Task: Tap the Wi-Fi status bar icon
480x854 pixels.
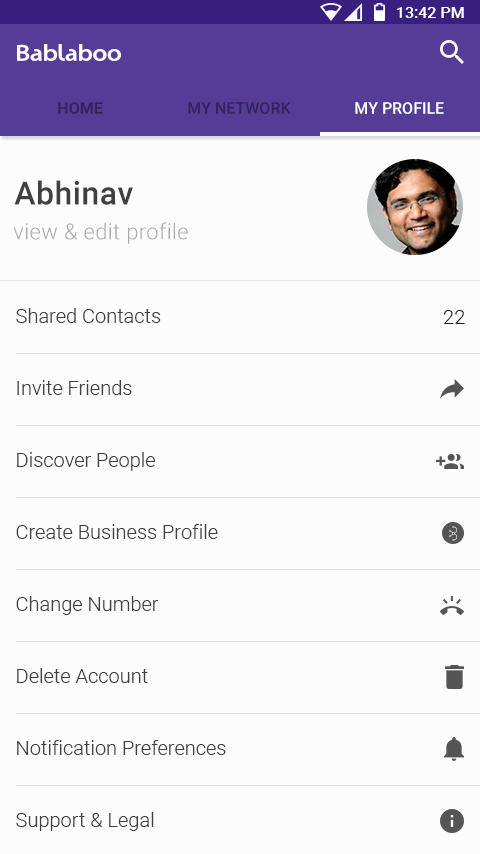Action: [x=330, y=12]
